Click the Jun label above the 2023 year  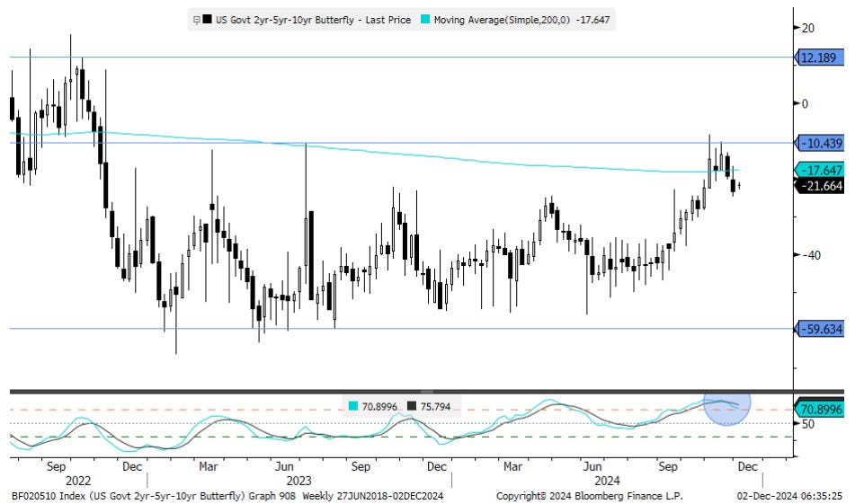pyautogui.click(x=284, y=467)
